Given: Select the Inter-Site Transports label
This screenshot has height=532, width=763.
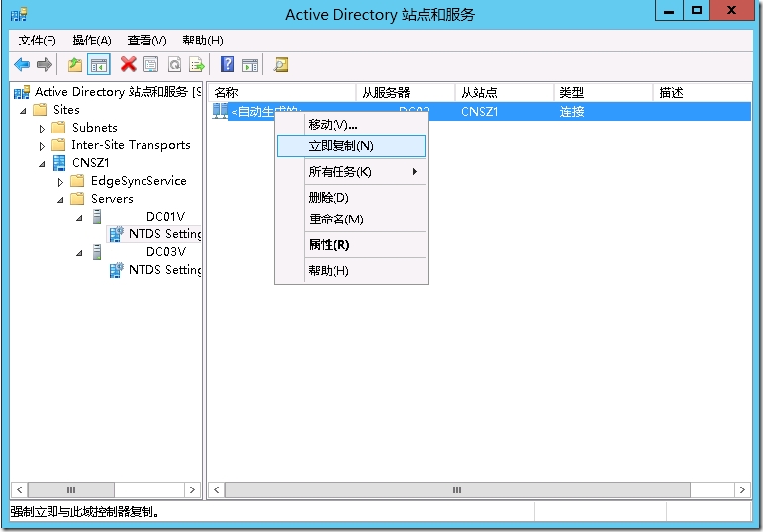Looking at the screenshot, I should coord(131,145).
